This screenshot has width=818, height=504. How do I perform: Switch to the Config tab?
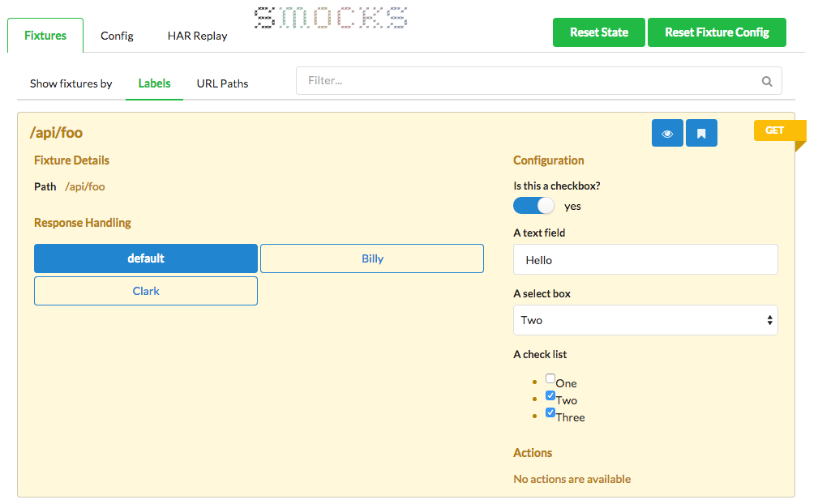[x=117, y=36]
